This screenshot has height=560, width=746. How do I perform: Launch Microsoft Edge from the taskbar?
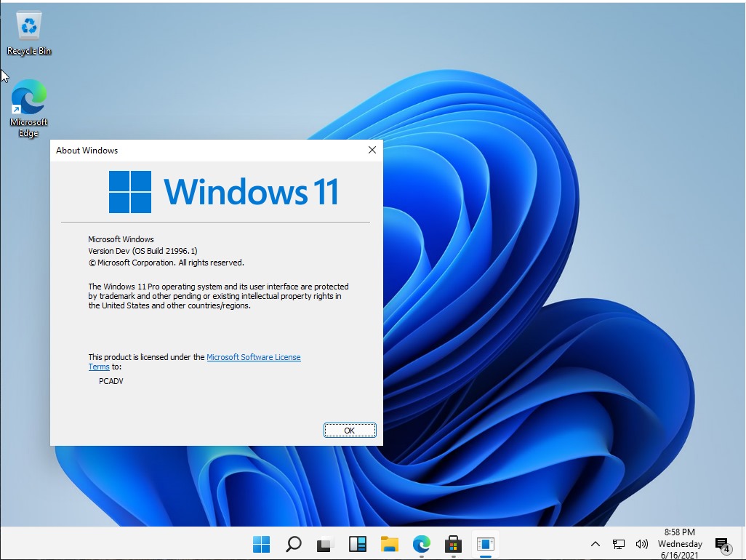[x=421, y=543]
